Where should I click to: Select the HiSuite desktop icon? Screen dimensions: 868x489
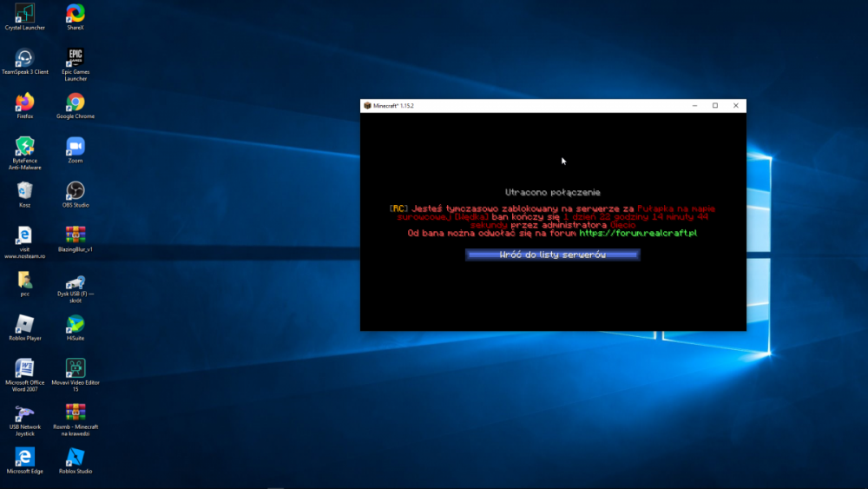(76, 324)
